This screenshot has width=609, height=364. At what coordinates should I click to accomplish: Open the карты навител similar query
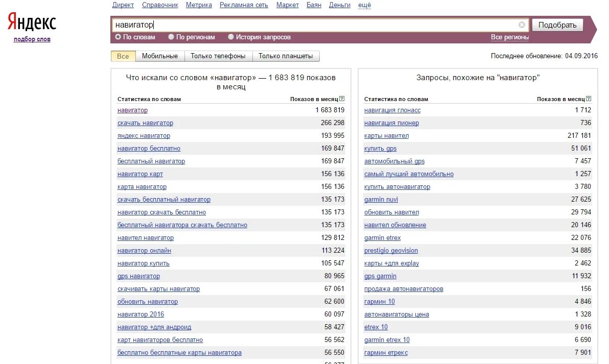point(386,136)
